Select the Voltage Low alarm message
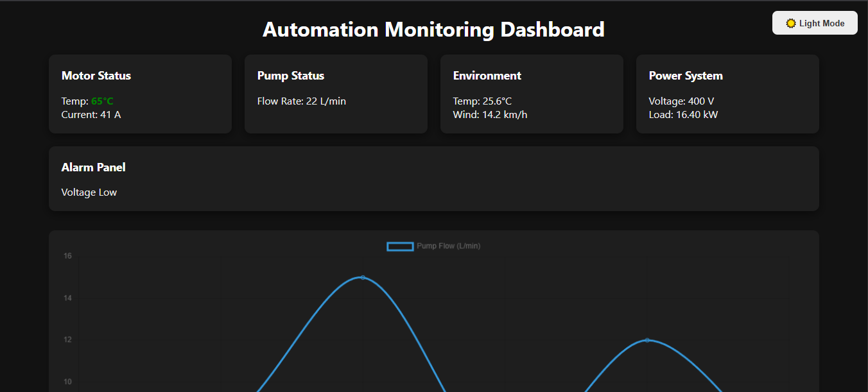The width and height of the screenshot is (868, 392). click(89, 192)
